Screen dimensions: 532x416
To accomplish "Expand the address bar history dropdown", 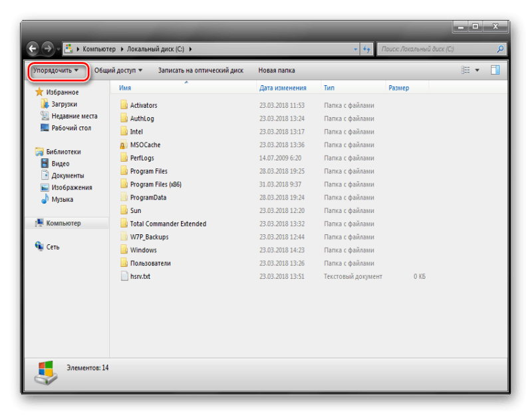I will tap(355, 49).
